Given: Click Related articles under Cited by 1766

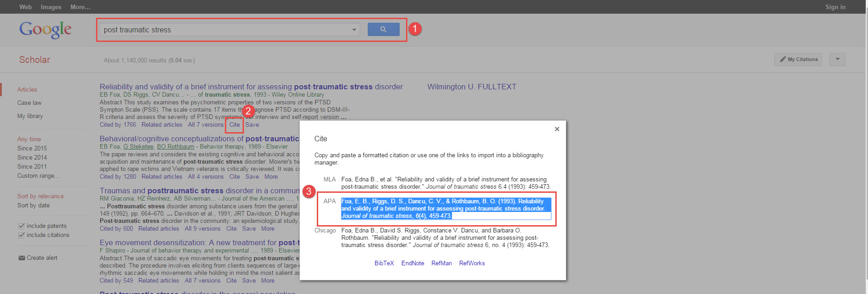Looking at the screenshot, I should (162, 124).
